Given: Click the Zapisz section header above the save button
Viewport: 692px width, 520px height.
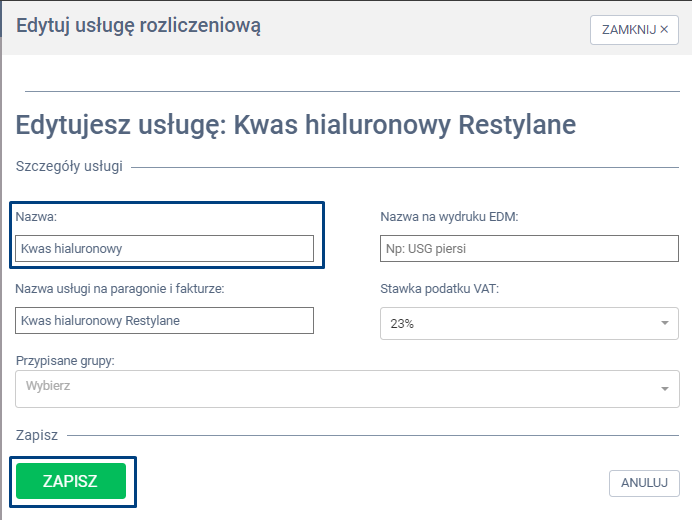Looking at the screenshot, I should coord(37,436).
